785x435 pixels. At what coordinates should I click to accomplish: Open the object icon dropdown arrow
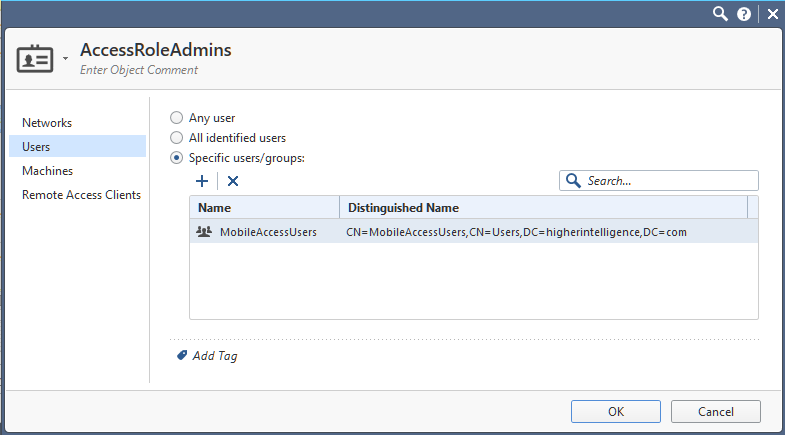[65, 59]
